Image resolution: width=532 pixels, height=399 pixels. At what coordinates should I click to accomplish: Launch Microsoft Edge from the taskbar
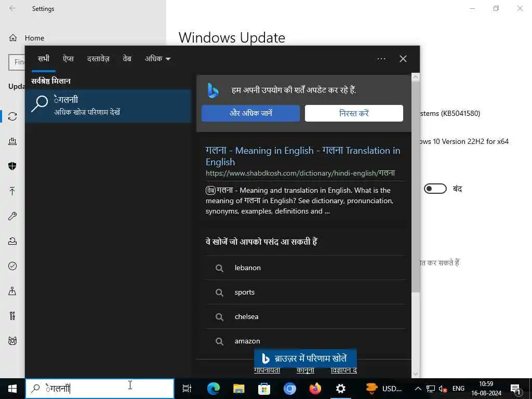pos(214,389)
